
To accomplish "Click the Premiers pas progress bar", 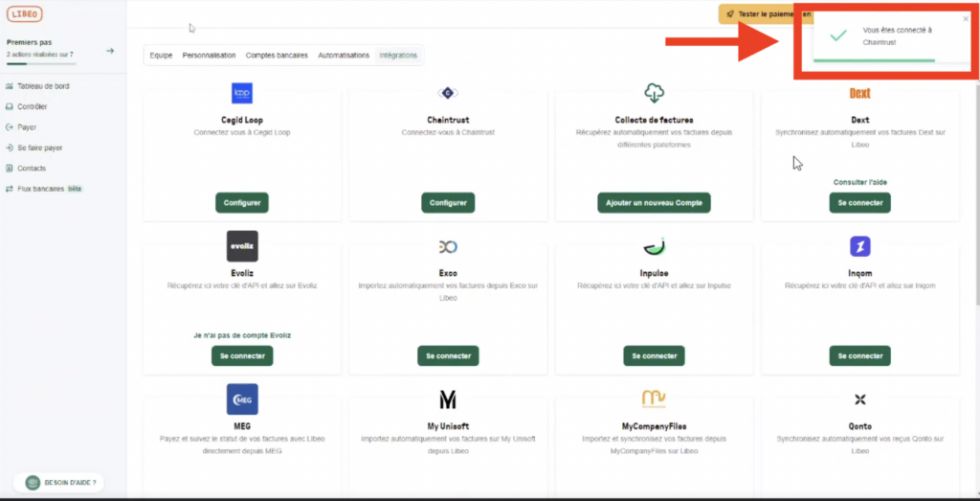I will (x=40, y=64).
